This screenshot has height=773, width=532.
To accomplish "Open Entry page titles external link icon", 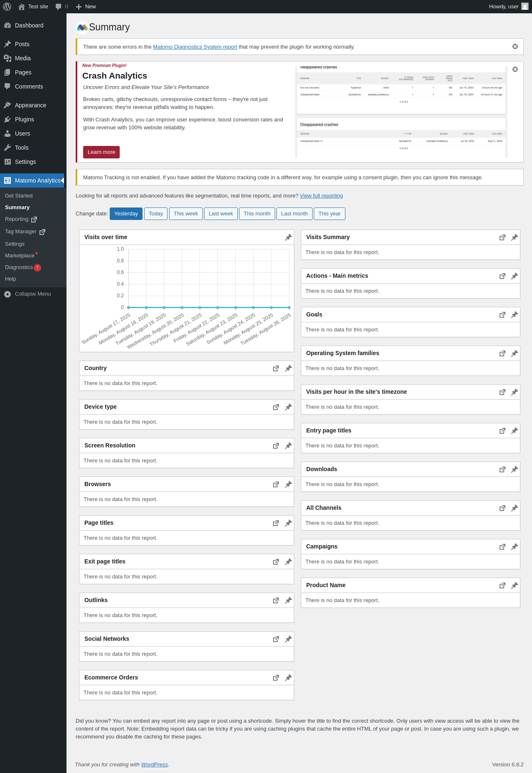I will point(502,431).
